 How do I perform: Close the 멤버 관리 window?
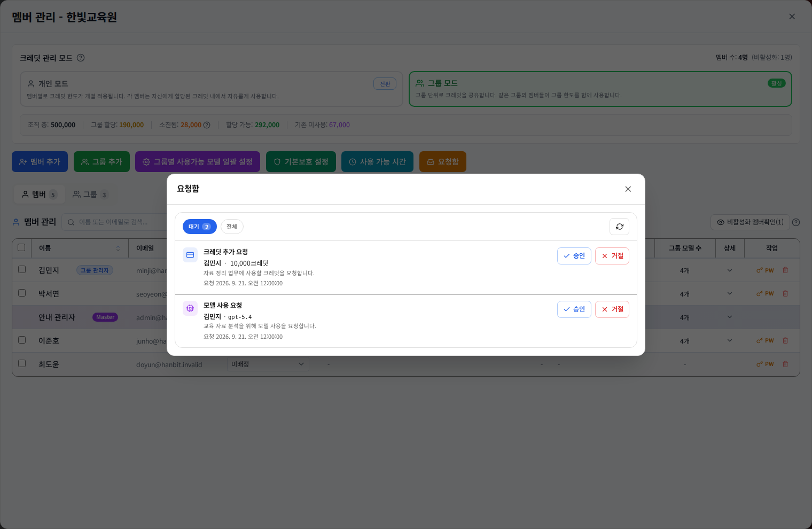click(792, 17)
